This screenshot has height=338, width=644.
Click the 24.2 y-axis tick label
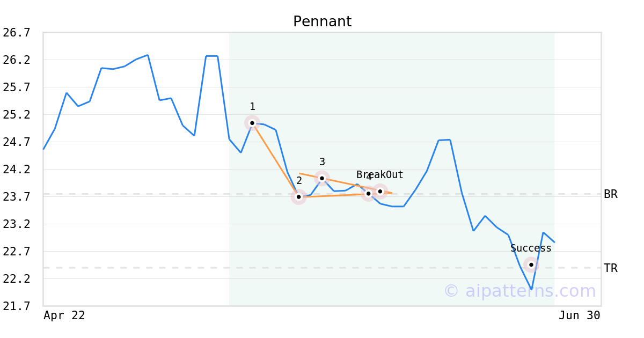coord(17,170)
